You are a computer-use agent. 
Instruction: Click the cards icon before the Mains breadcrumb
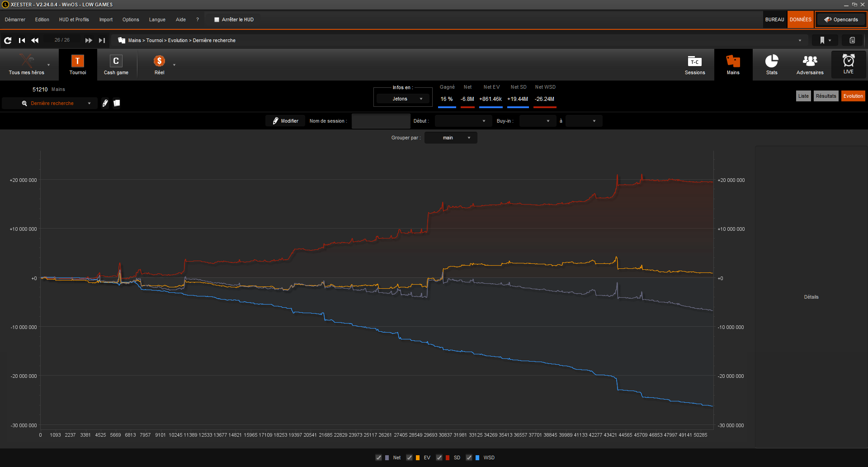tap(121, 40)
